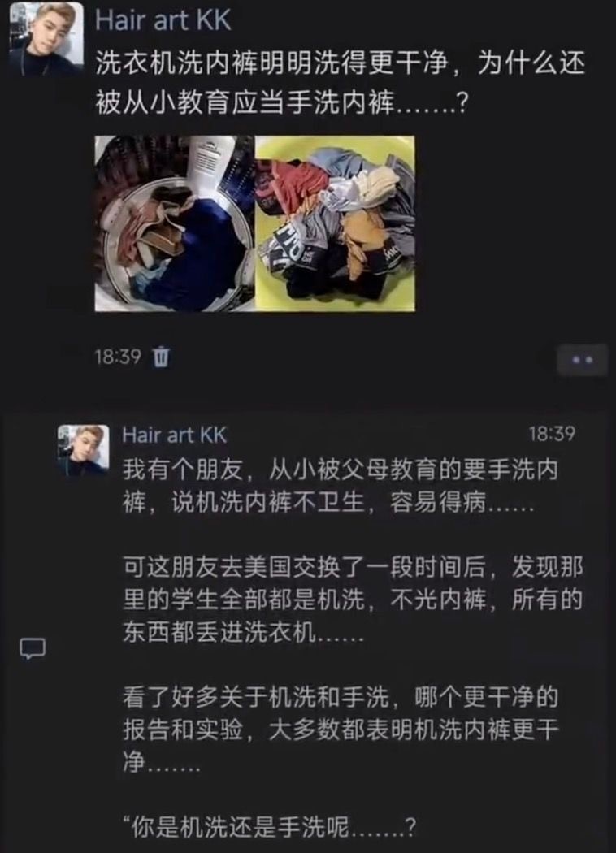
Task: Open the Hair art KK name in the comment
Action: [x=174, y=435]
